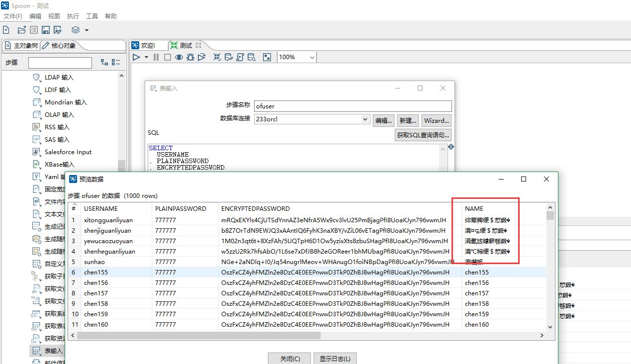Viewport: 631px width, 364px height.
Task: Click the 新建... button
Action: click(408, 120)
